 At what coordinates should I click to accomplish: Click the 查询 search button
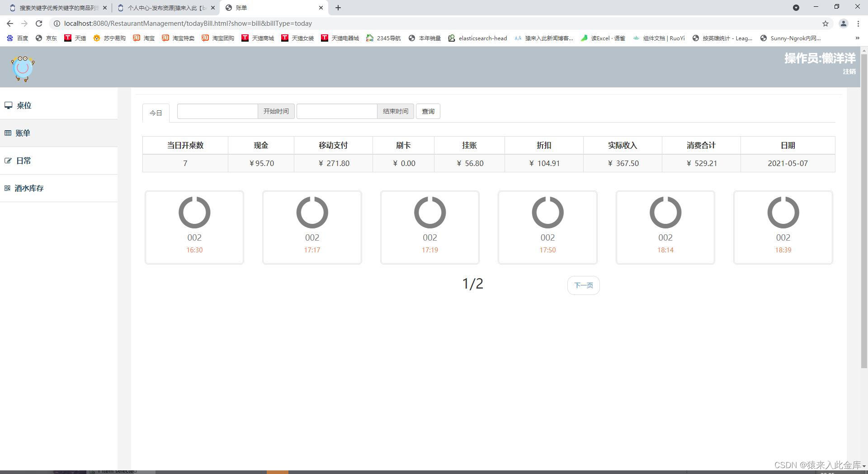(428, 111)
